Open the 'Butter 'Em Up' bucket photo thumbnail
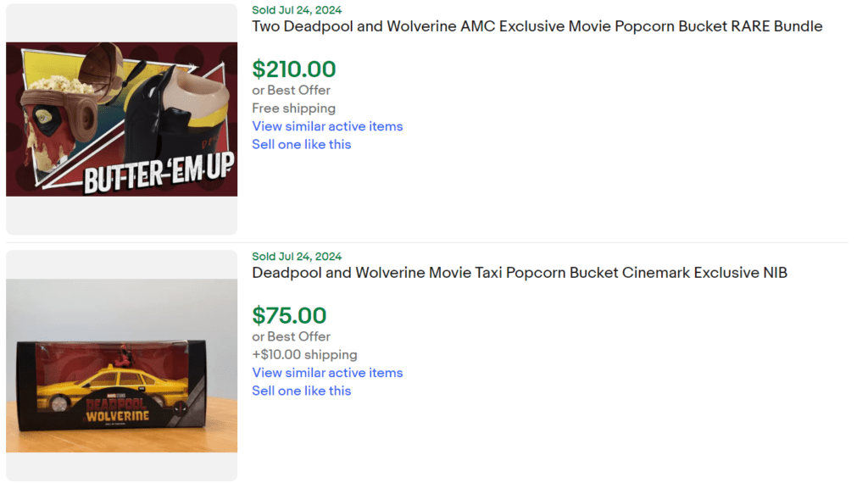 [121, 119]
